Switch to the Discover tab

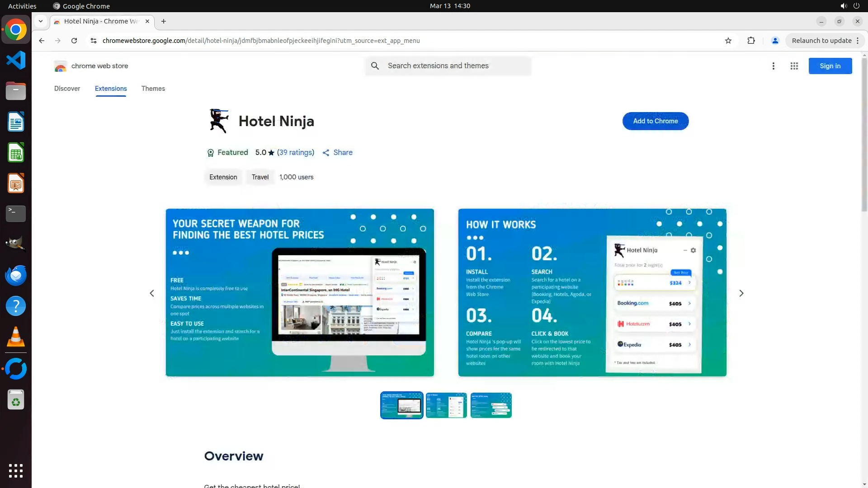pos(67,89)
